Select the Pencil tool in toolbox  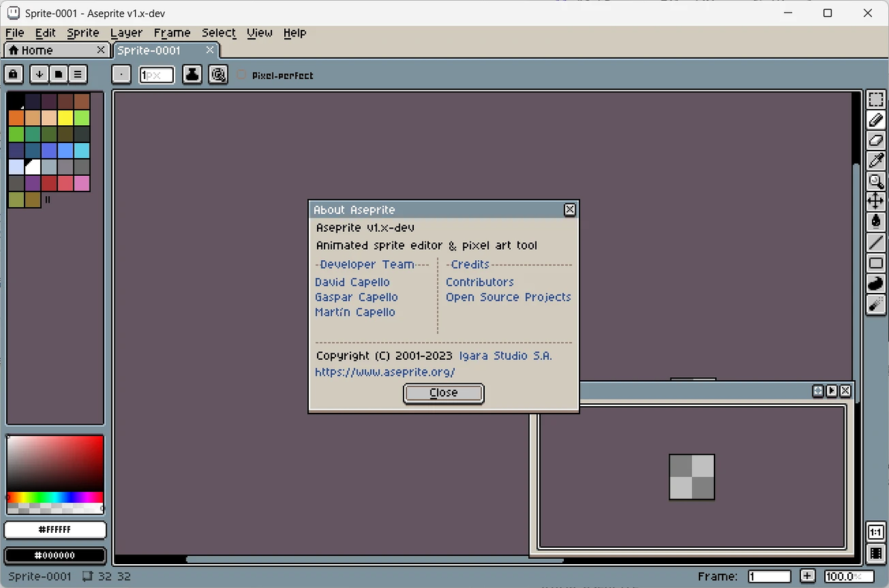click(876, 120)
